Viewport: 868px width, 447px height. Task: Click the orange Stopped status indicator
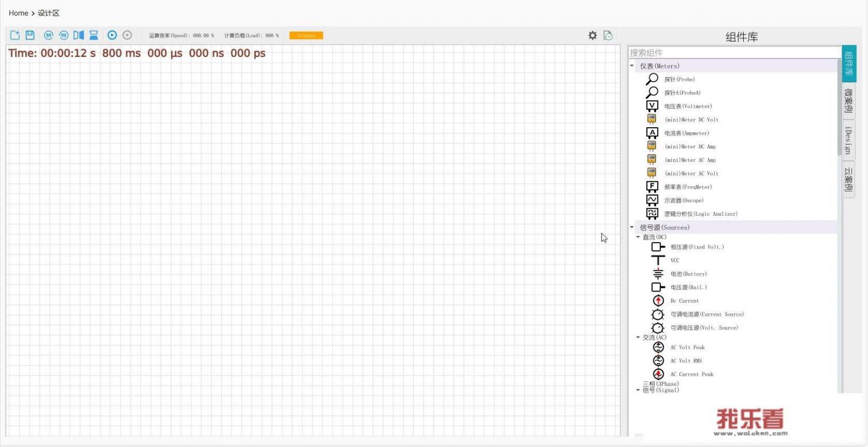pyautogui.click(x=306, y=35)
